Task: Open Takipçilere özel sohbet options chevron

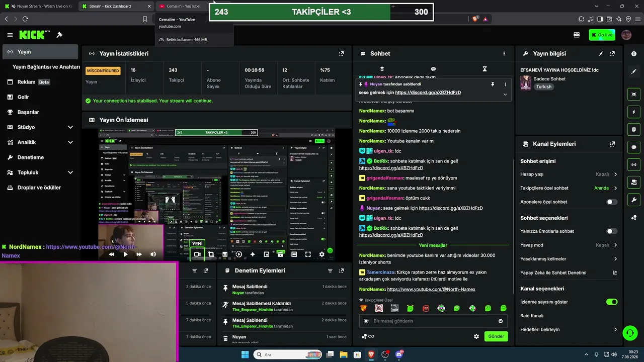Action: point(615,188)
